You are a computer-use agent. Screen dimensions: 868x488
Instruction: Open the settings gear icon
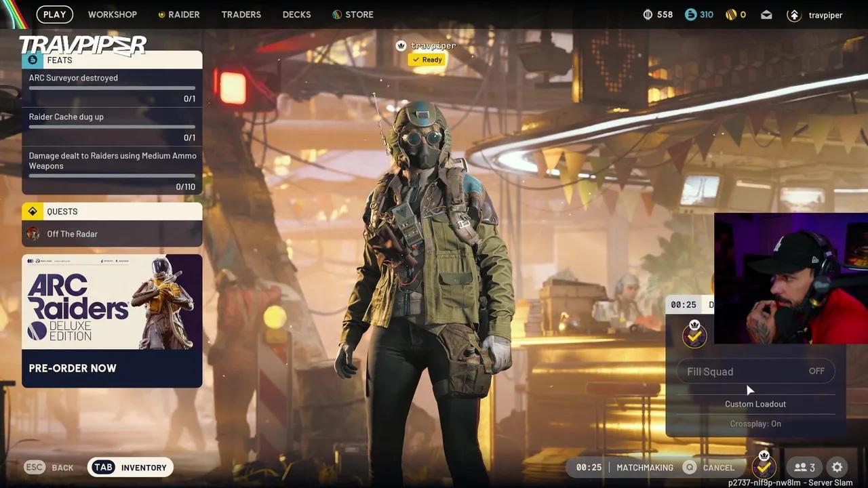[x=837, y=467]
